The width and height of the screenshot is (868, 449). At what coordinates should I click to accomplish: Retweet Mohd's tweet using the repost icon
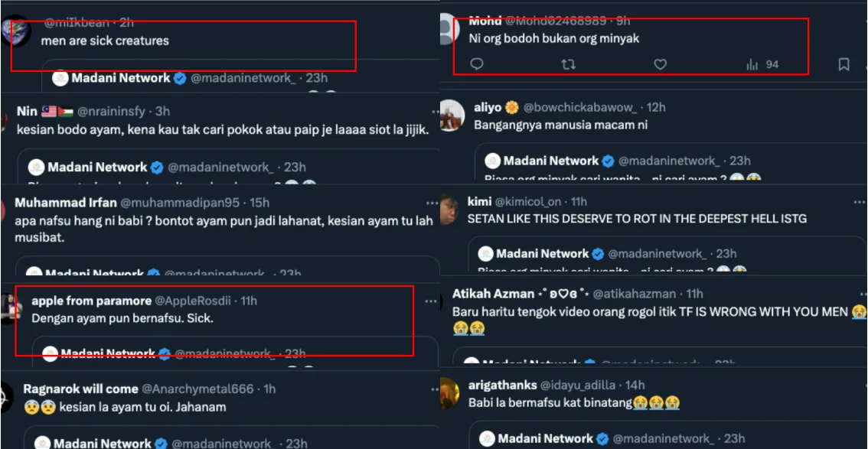(568, 65)
